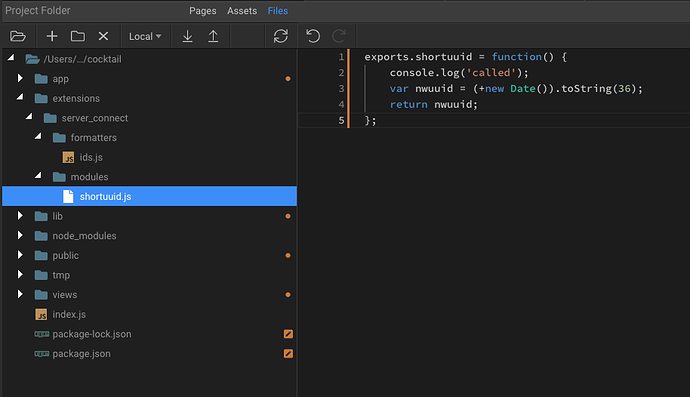
Task: Click orange status dot next to views
Action: [x=288, y=294]
